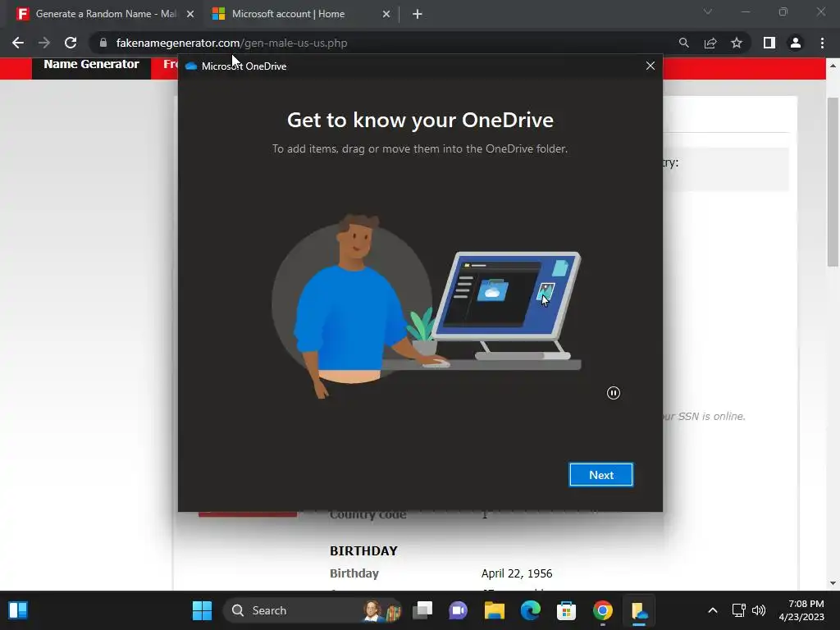The image size is (840, 630).
Task: Open Name Generator site menu item
Action: point(91,64)
